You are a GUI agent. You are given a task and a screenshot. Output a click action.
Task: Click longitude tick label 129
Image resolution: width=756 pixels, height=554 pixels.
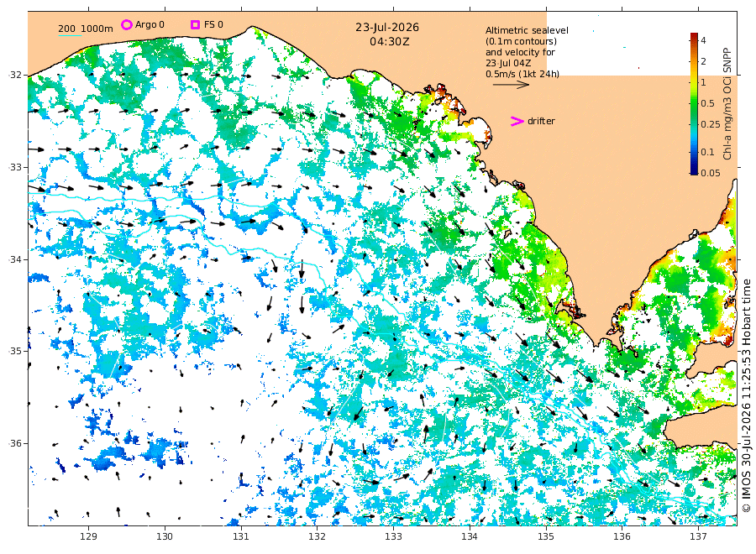[x=88, y=536]
